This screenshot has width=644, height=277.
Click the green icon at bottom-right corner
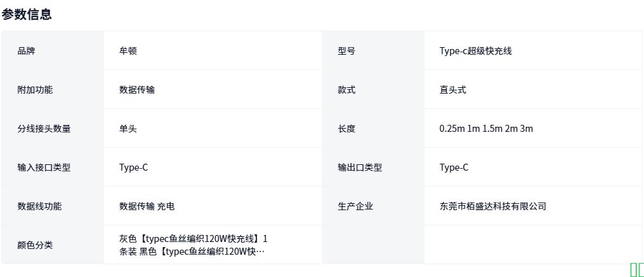[x=636, y=270]
